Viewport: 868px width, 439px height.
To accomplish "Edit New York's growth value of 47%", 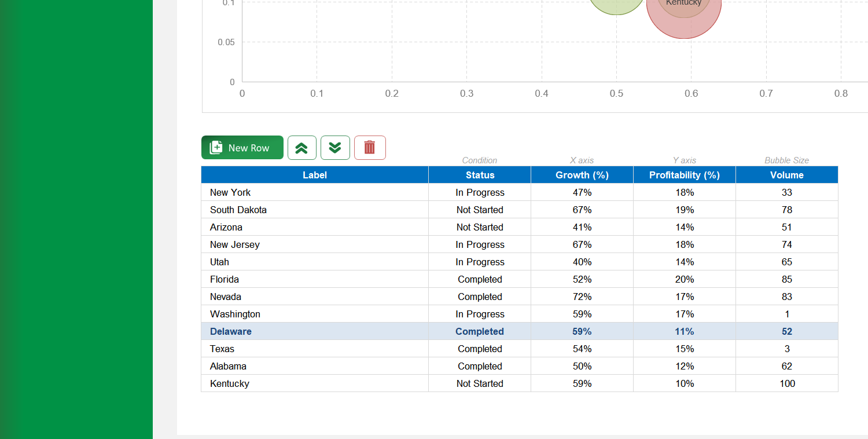I will 582,192.
